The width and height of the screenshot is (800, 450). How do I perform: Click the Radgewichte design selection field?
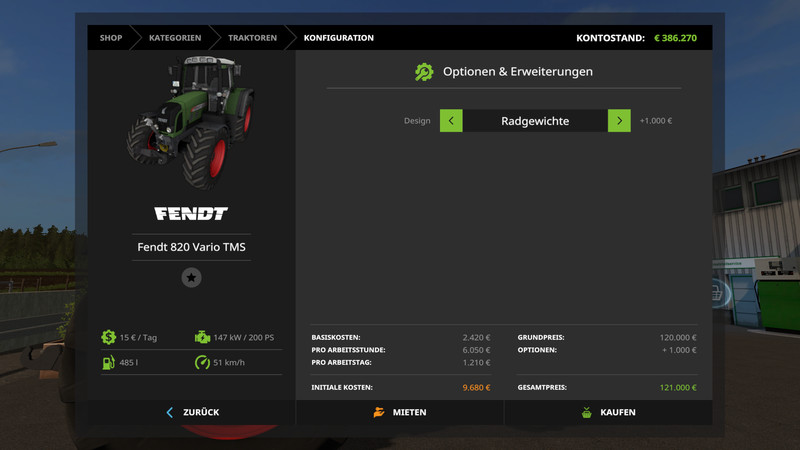pos(535,121)
